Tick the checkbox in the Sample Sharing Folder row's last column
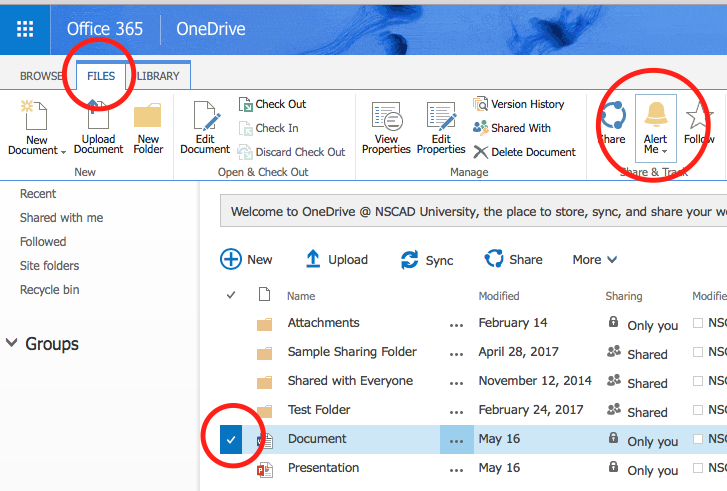Screen dimensions: 727x491 [698, 352]
